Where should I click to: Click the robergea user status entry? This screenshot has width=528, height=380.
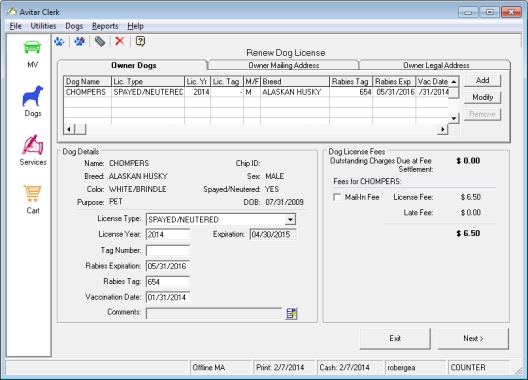pyautogui.click(x=415, y=367)
